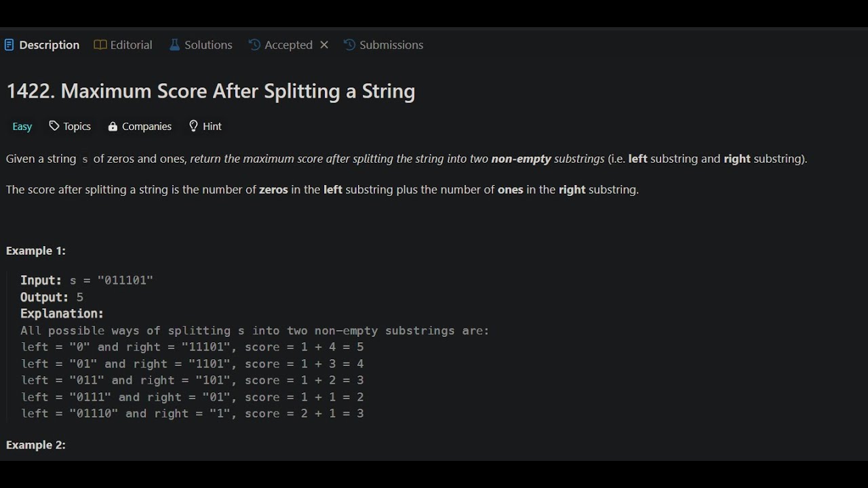Close the Accepted tab
This screenshot has width=868, height=488.
[324, 45]
